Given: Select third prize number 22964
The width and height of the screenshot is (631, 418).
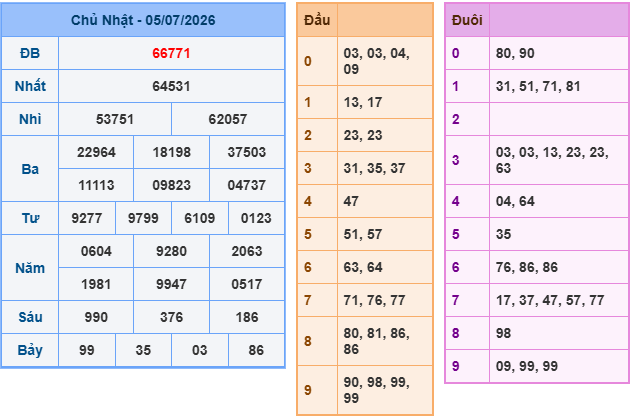Looking at the screenshot, I should coord(96,152).
